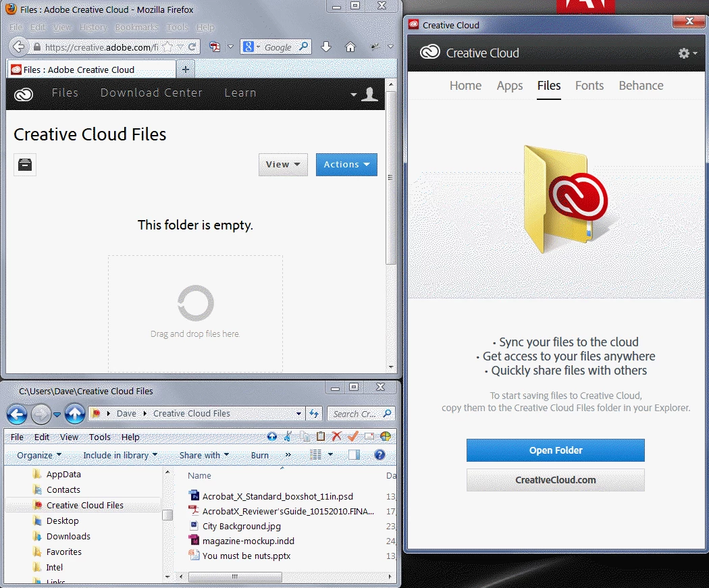Switch to the Behance tab in Creative Cloud

(x=641, y=86)
